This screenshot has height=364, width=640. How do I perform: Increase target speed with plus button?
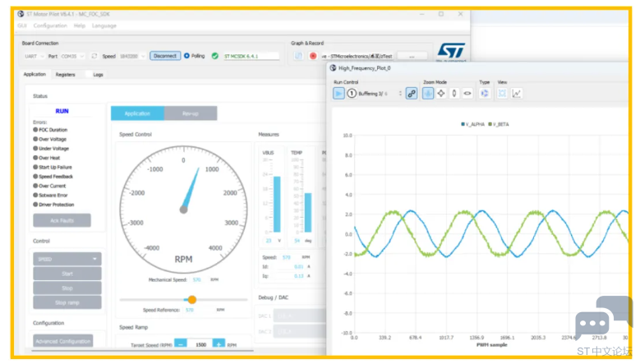219,344
